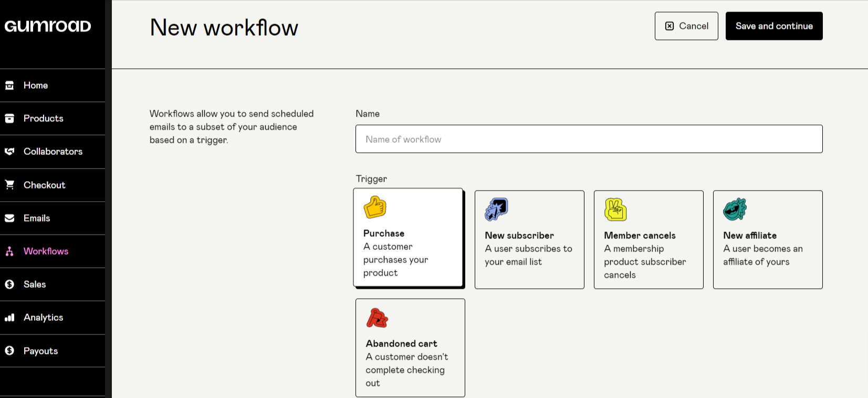Select the Member cancels trigger

(x=648, y=239)
